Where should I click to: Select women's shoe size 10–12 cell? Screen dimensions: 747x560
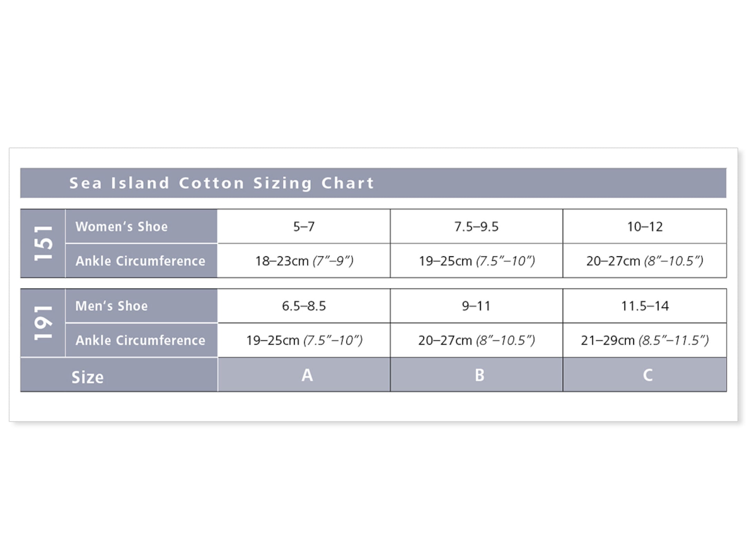[645, 227]
